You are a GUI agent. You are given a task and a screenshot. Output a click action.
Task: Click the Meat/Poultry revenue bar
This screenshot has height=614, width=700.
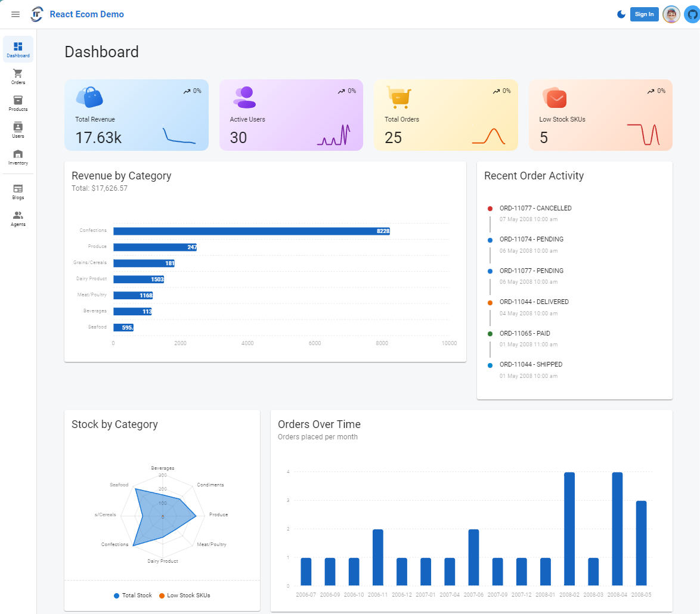click(133, 296)
